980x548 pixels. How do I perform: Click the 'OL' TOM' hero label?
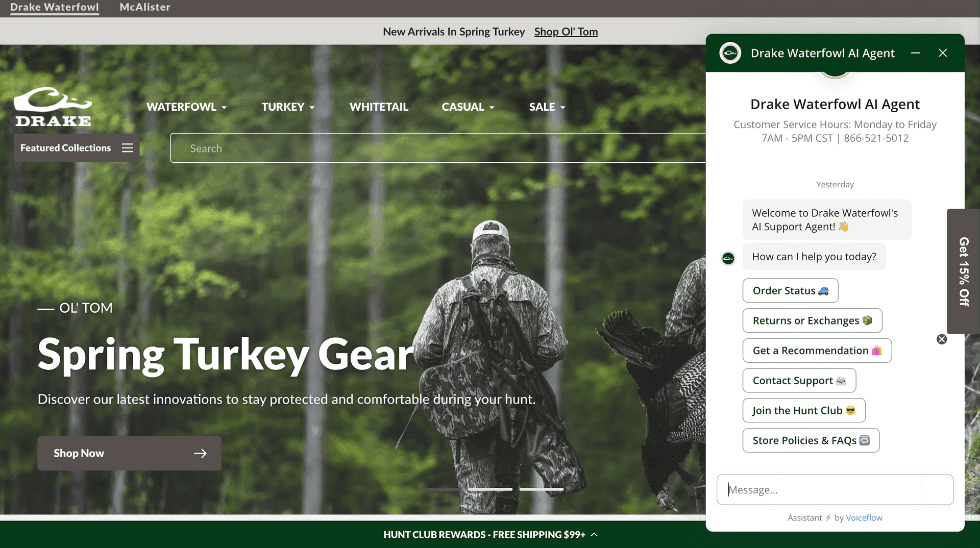(x=86, y=308)
